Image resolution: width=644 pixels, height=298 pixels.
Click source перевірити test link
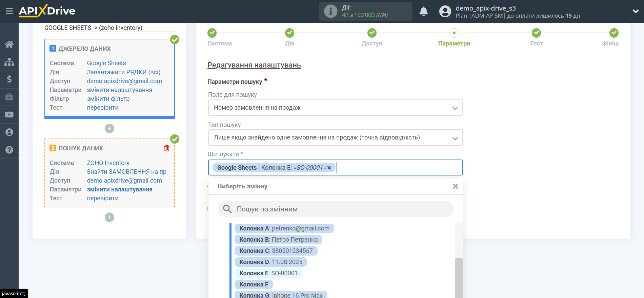click(x=103, y=108)
